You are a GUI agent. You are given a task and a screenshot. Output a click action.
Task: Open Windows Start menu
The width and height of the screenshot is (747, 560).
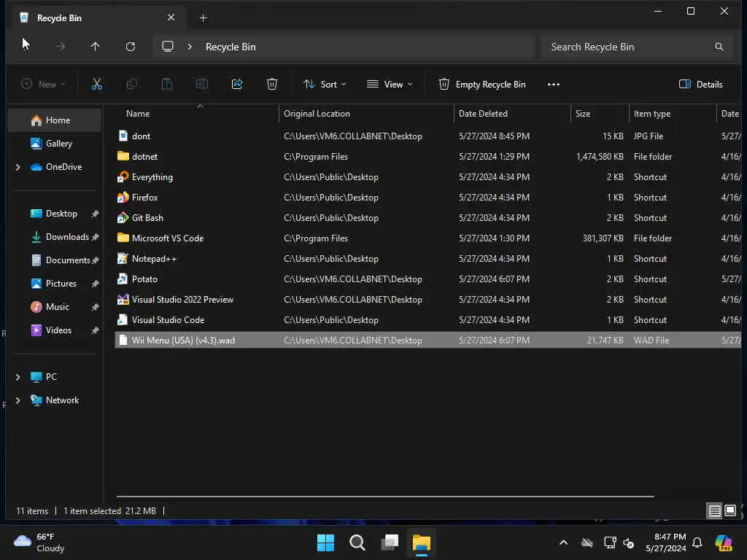click(x=326, y=542)
